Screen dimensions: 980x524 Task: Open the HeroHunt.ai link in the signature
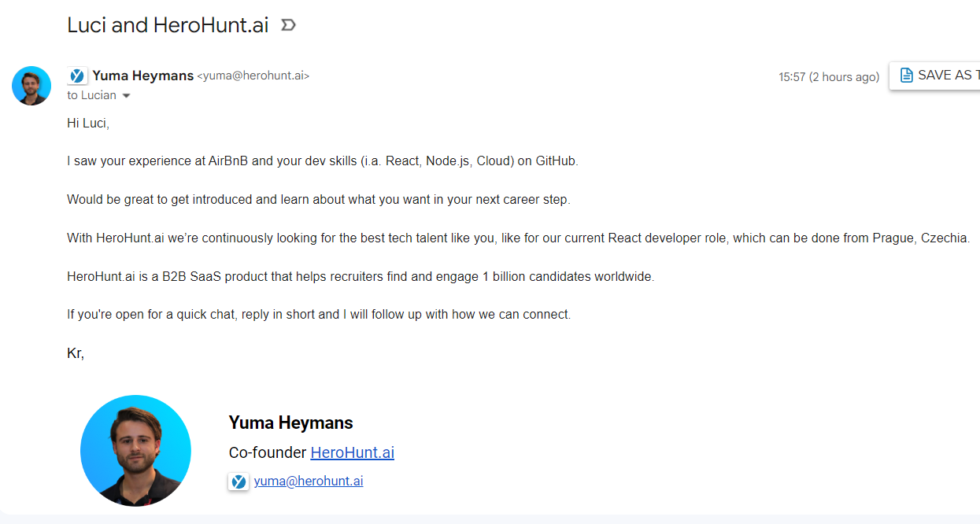352,452
